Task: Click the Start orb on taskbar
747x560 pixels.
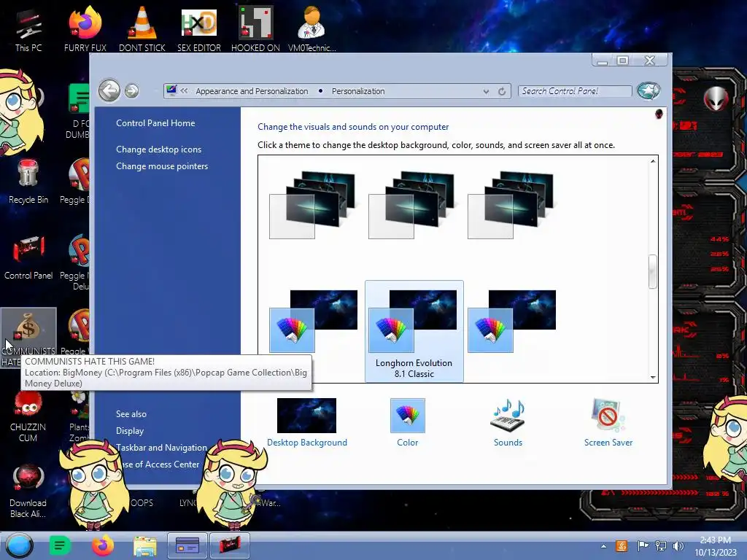Action: (19, 545)
